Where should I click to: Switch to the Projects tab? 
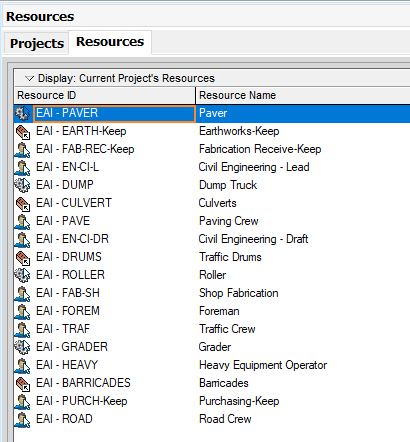pos(37,43)
